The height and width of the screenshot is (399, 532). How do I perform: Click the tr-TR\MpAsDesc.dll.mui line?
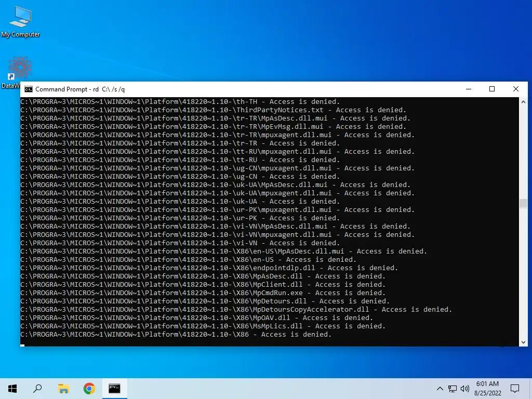(x=215, y=118)
